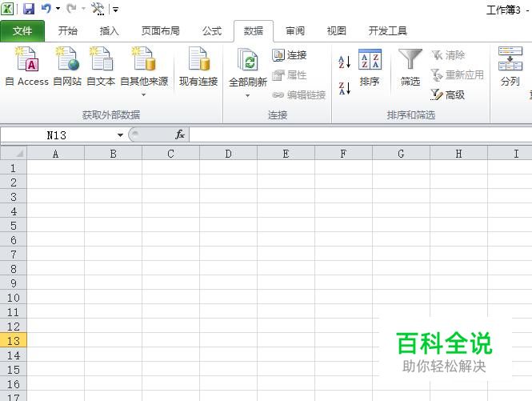Screen dimensions: 532x401
Task: Select column A header
Action: coord(56,154)
